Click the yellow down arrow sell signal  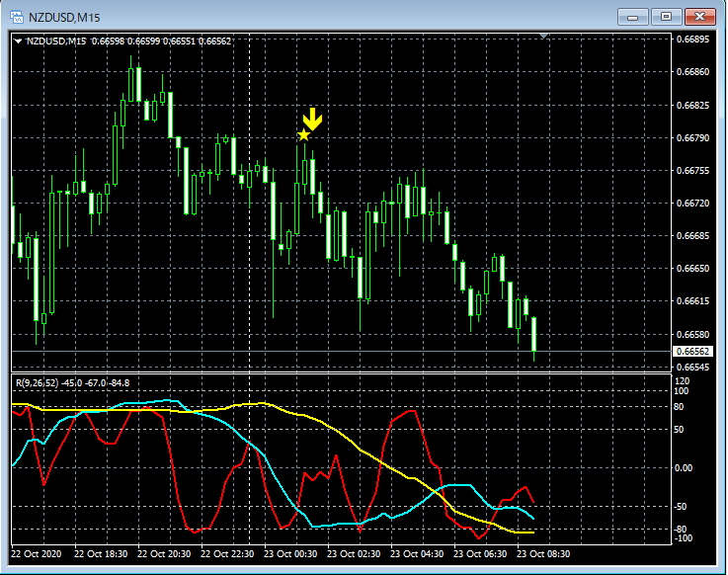312,120
